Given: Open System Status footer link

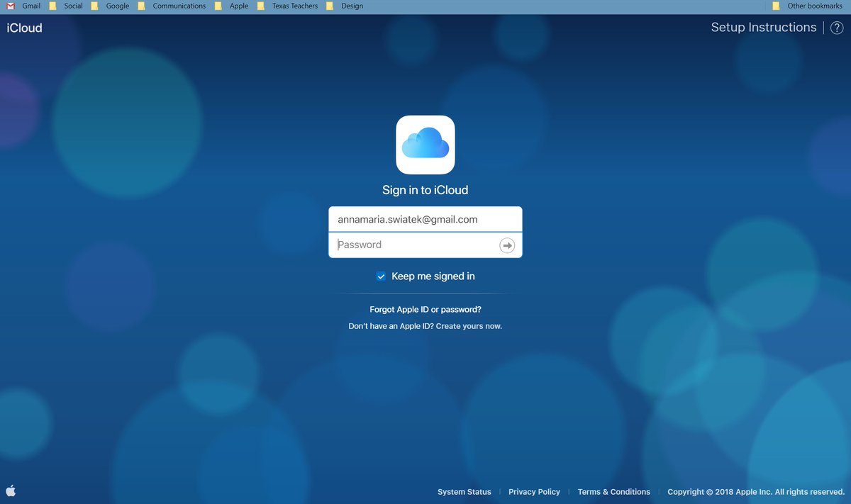Looking at the screenshot, I should [465, 492].
